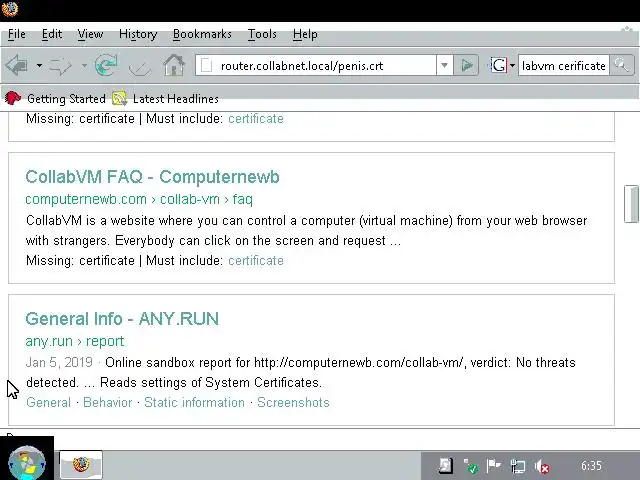Click the date text Jan 5, 2019
640x480 pixels.
point(59,362)
